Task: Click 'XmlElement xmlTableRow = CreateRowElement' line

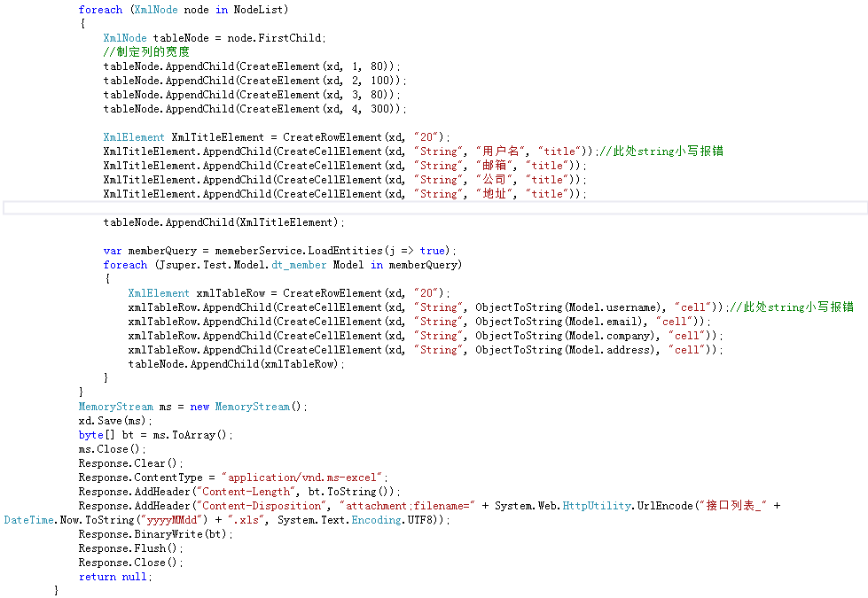Action: click(x=289, y=293)
